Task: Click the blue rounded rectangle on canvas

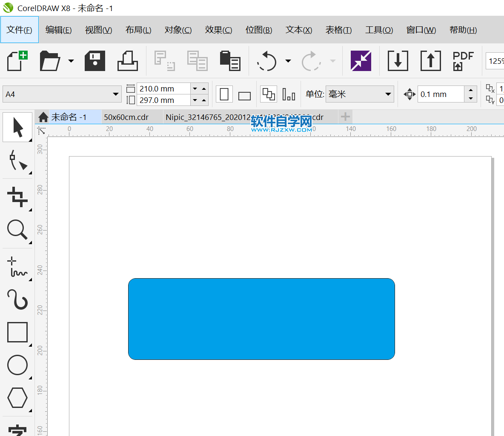Action: pos(261,319)
